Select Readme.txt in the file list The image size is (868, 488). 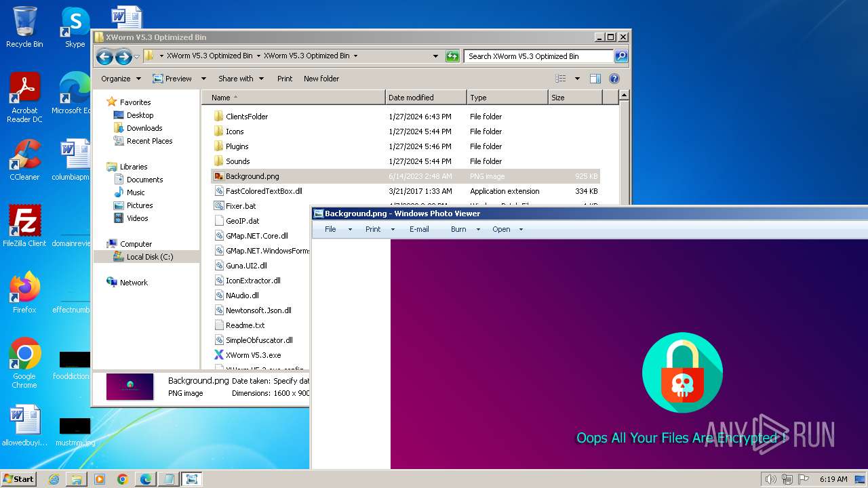(x=245, y=325)
